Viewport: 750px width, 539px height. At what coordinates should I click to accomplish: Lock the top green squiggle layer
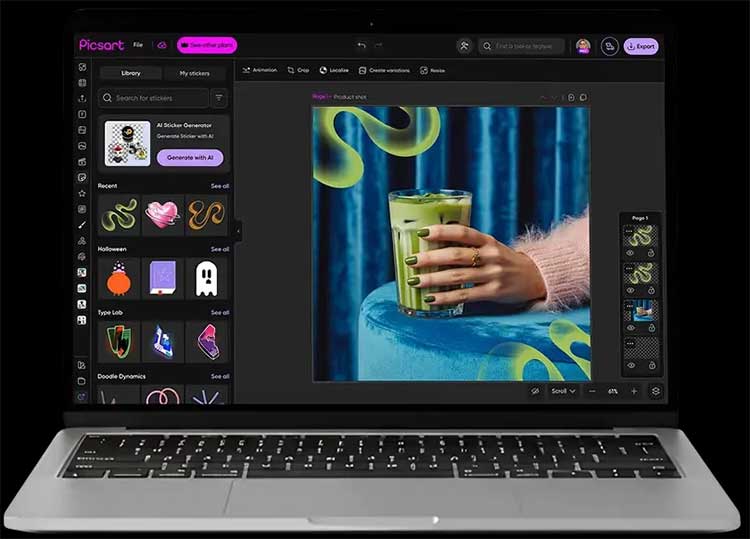(651, 253)
